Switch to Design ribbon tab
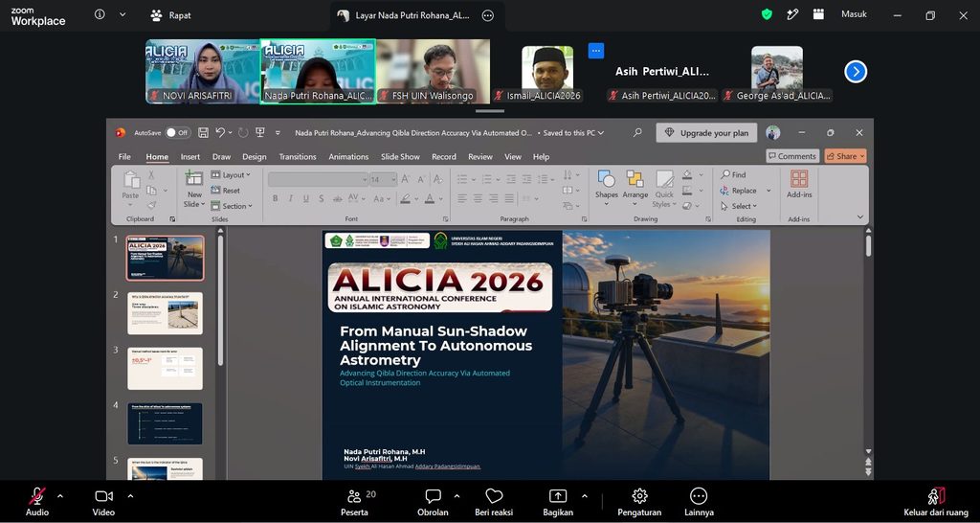Viewport: 980px width, 523px height. coord(255,157)
